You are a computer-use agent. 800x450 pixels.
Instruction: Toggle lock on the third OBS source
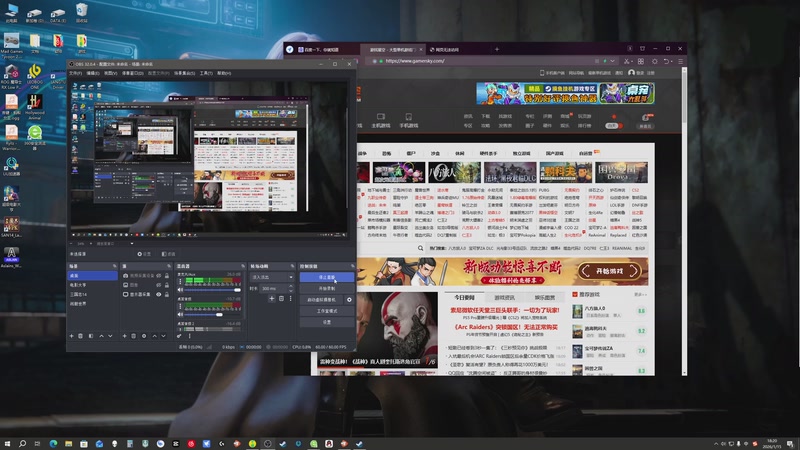pos(166,294)
